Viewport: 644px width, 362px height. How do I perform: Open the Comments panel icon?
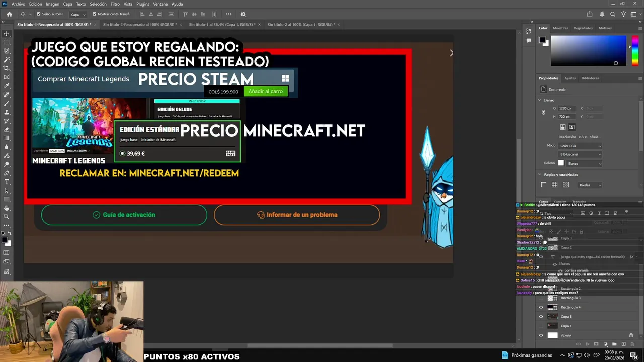coord(529,40)
